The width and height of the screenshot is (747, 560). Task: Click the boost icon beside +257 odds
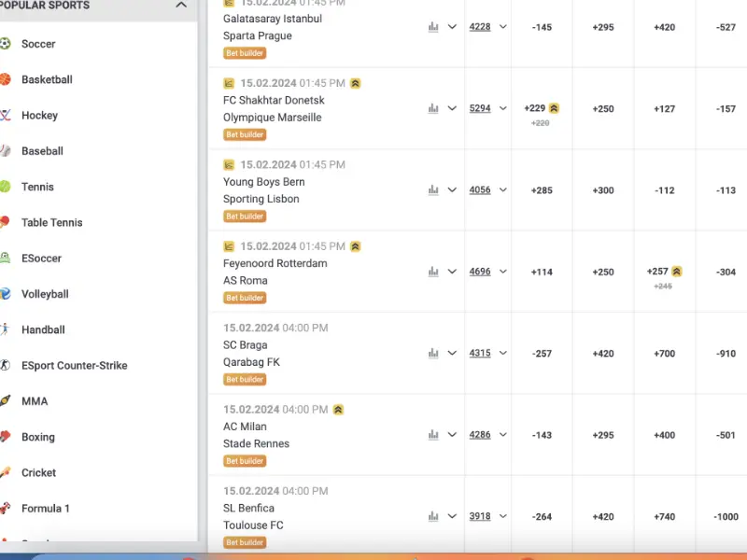click(676, 272)
